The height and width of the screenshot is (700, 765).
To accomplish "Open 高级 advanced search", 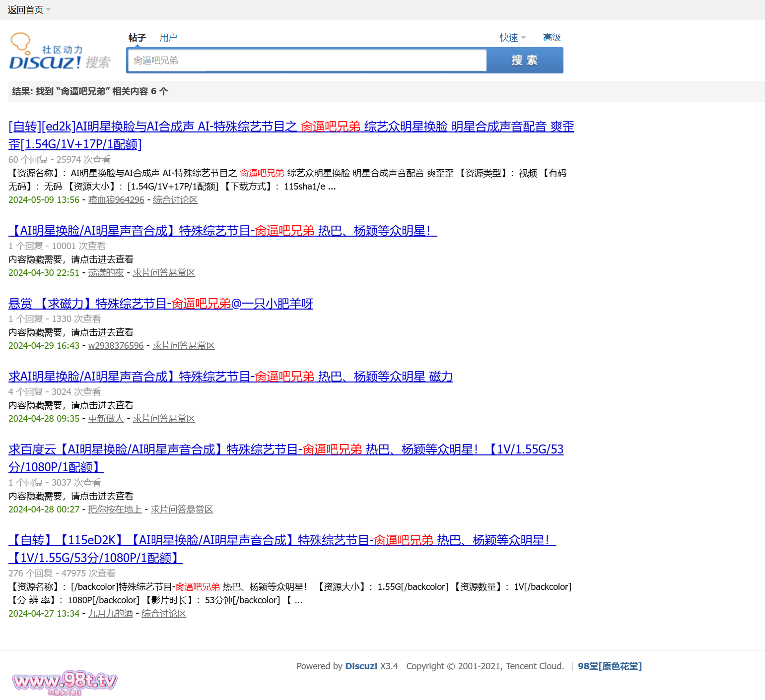I will coord(552,38).
